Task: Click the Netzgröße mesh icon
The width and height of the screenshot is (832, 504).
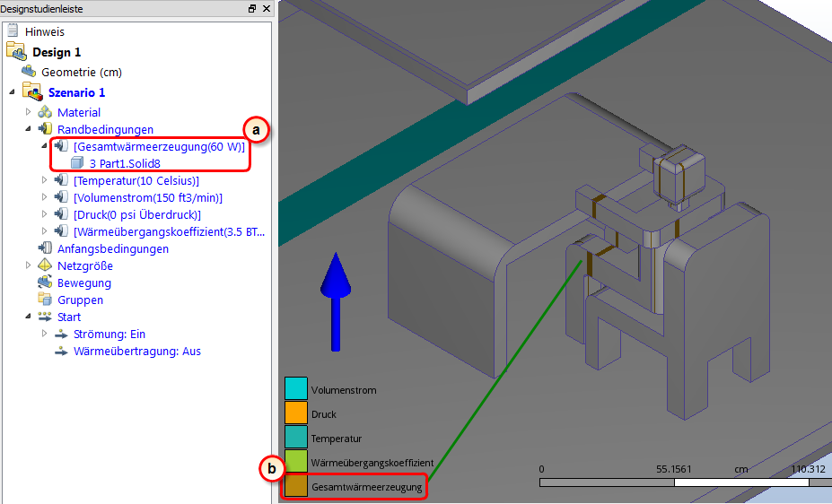Action: click(x=45, y=265)
